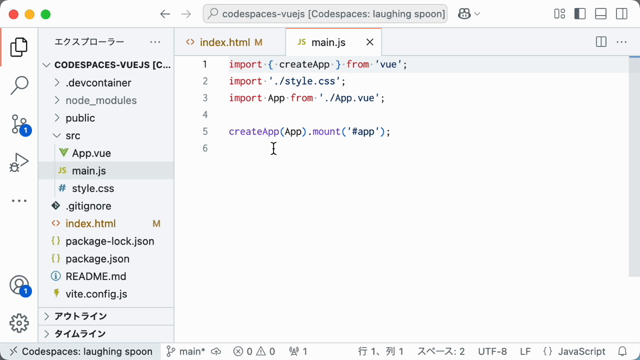Click the Codespaces: laughing spoon remote button
Image resolution: width=640 pixels, height=360 pixels.
81,351
